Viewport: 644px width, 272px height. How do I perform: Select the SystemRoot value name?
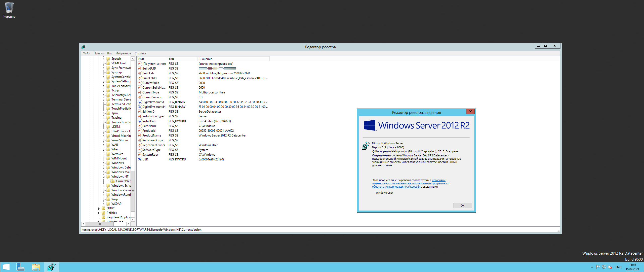point(150,154)
